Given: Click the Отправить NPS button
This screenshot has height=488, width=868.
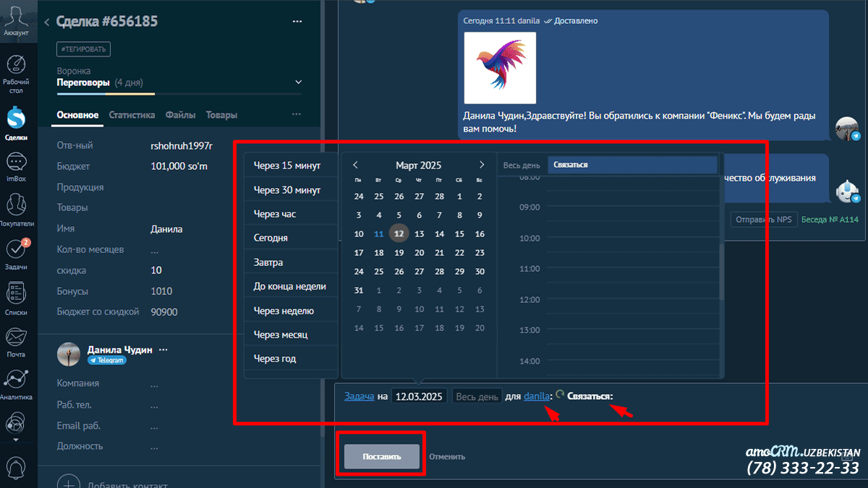Looking at the screenshot, I should coord(763,219).
